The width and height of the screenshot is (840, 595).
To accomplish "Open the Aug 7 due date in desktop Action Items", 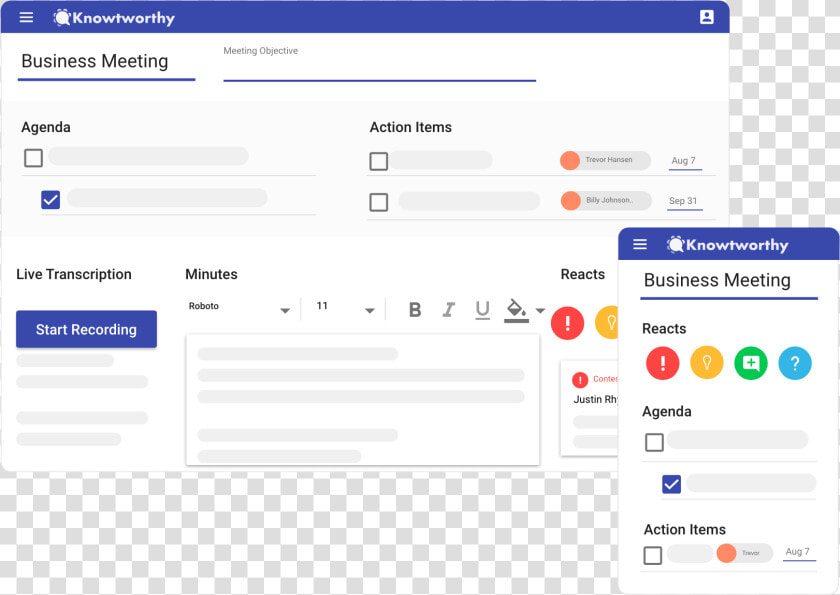I will [685, 161].
